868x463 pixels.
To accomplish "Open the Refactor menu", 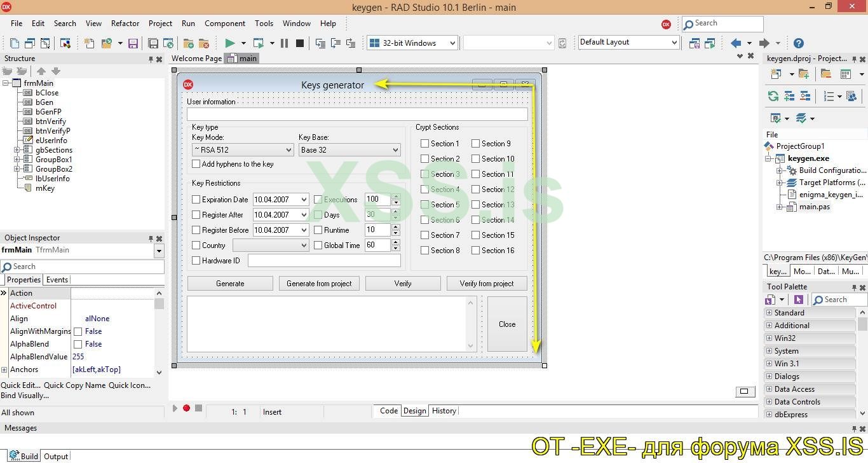I will coord(125,24).
